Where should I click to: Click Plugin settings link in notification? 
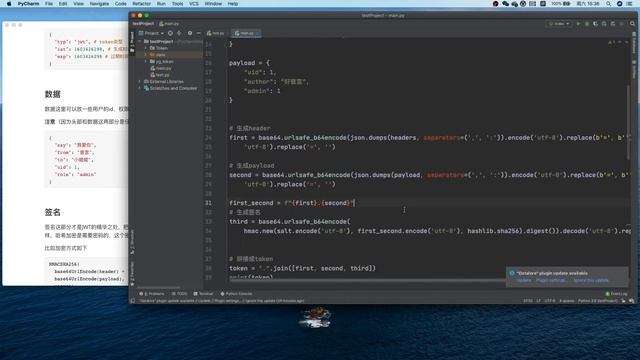tap(551, 280)
